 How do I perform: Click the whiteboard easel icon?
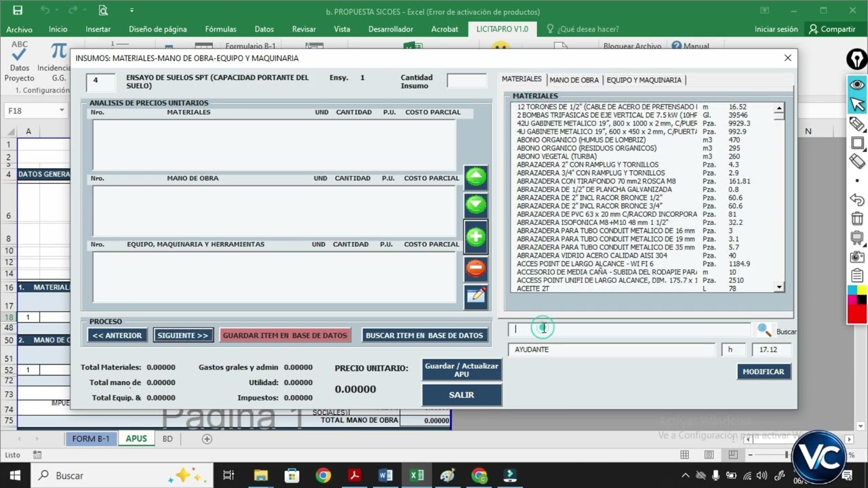pos(857,238)
